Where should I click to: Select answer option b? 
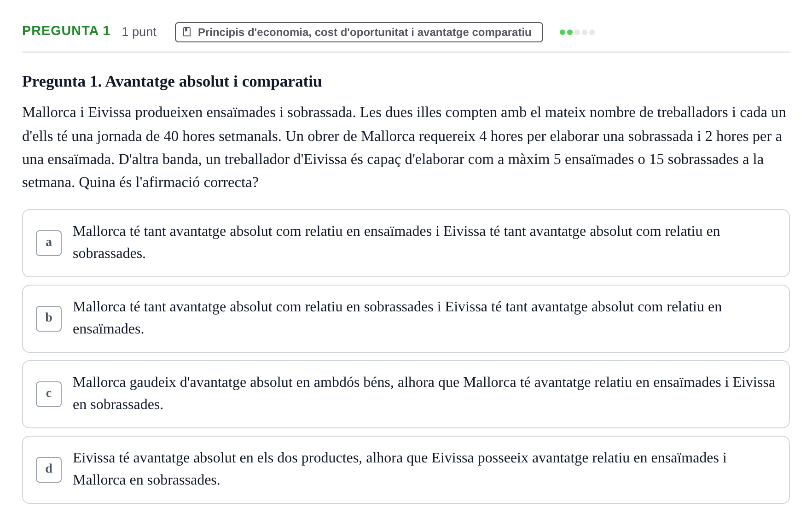[x=406, y=319]
